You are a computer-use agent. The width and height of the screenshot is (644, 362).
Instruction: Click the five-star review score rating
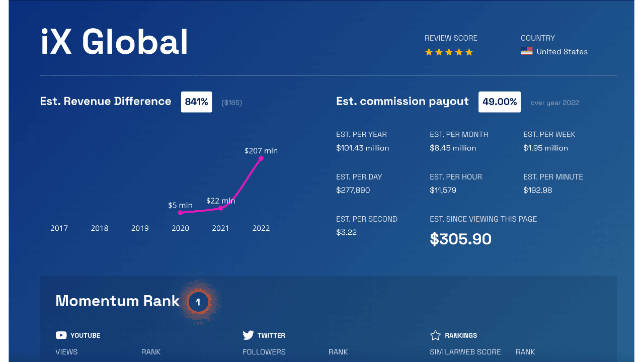tap(449, 52)
